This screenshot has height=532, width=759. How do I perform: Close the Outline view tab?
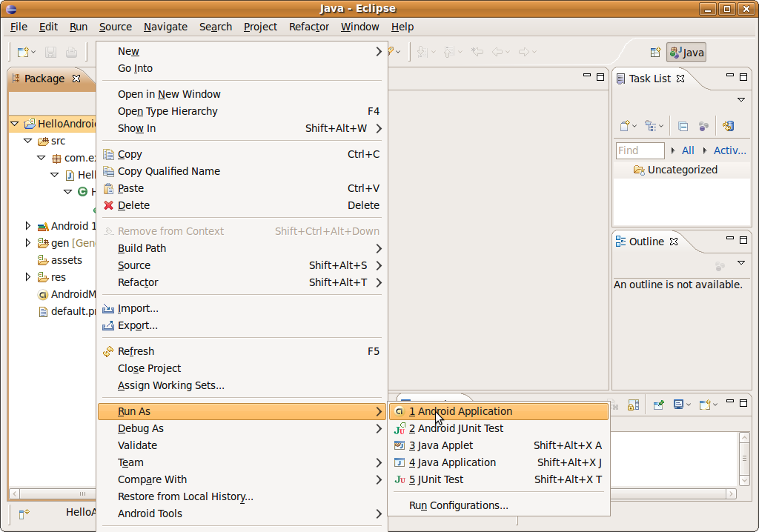674,242
